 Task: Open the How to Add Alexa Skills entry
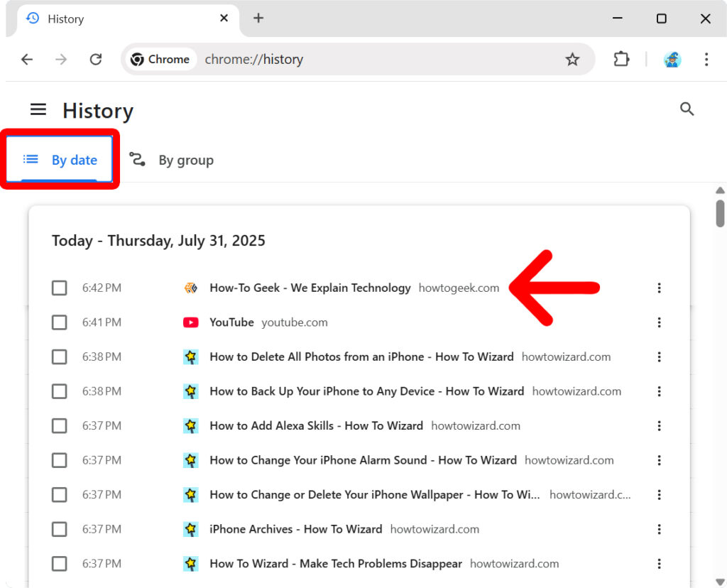[317, 425]
